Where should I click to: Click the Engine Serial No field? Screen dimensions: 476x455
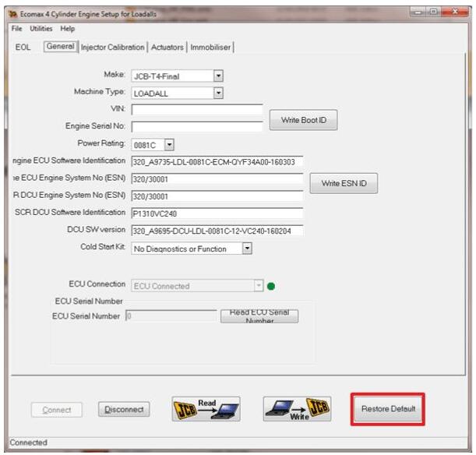tap(197, 127)
